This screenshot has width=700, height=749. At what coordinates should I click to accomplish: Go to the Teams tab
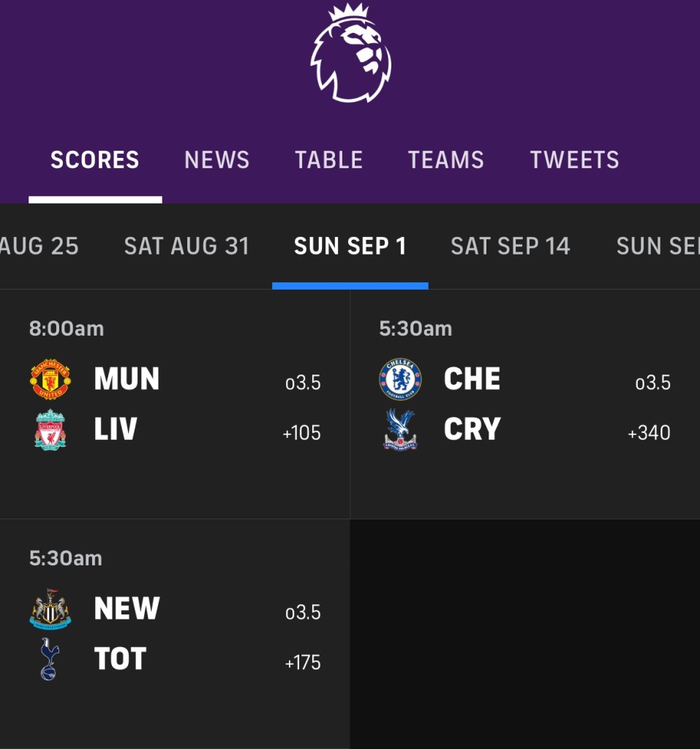pos(445,160)
